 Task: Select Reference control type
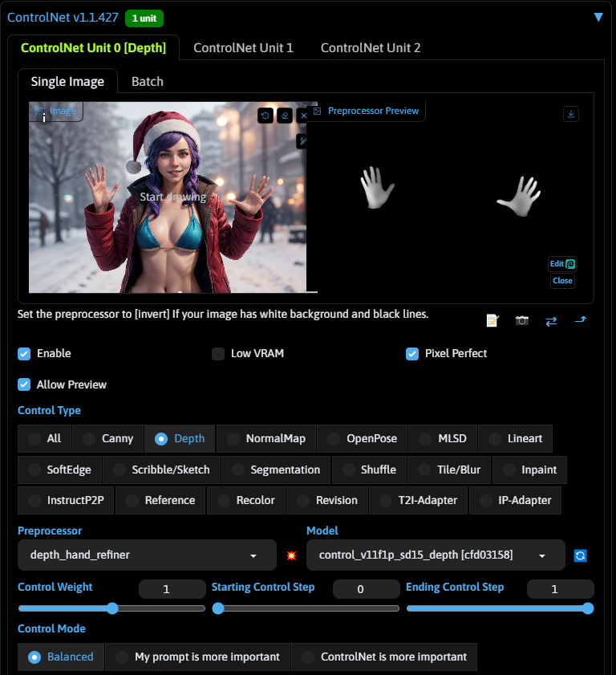pos(160,500)
